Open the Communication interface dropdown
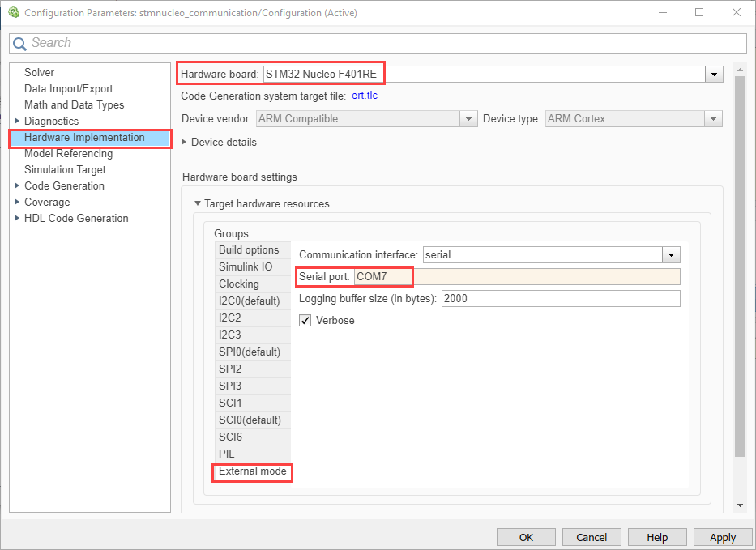756x550 pixels. point(671,255)
